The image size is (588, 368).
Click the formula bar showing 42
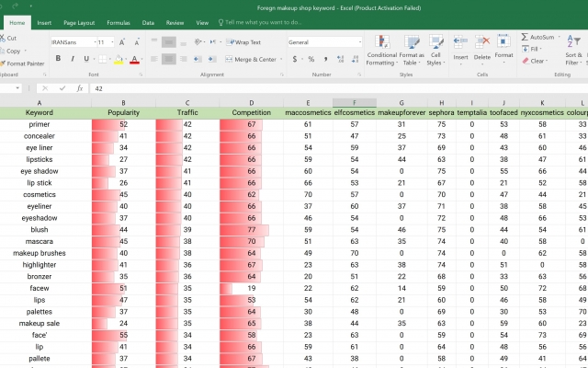[337, 88]
